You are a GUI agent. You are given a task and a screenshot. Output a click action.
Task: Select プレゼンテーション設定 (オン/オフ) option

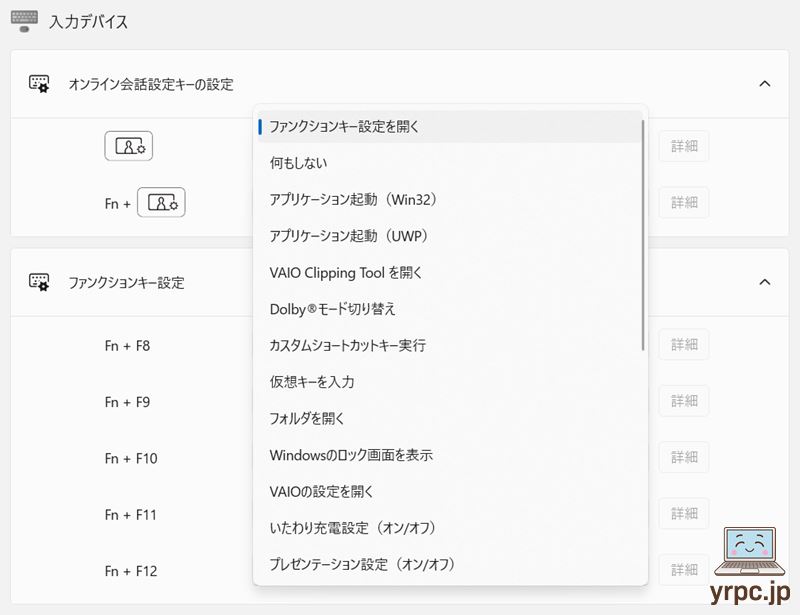pyautogui.click(x=362, y=564)
